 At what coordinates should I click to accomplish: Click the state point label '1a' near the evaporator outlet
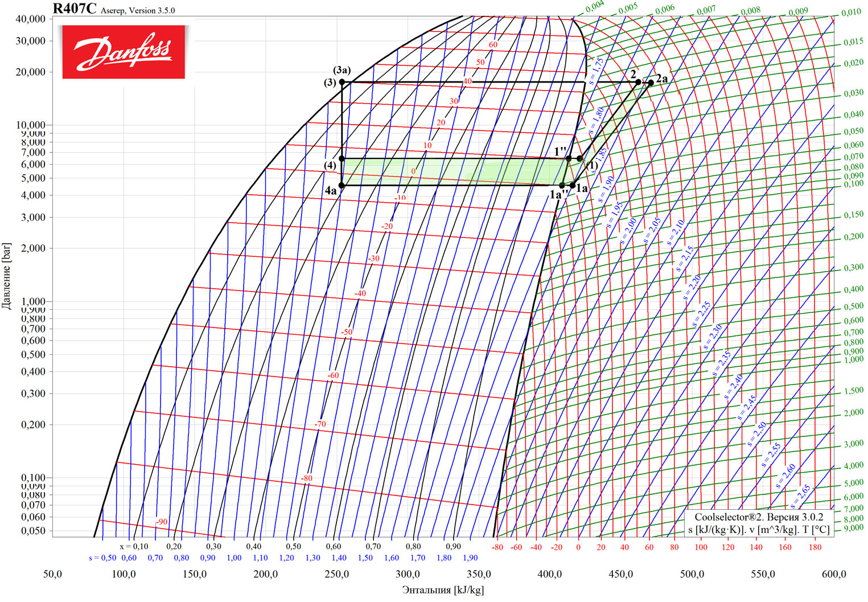coord(582,188)
